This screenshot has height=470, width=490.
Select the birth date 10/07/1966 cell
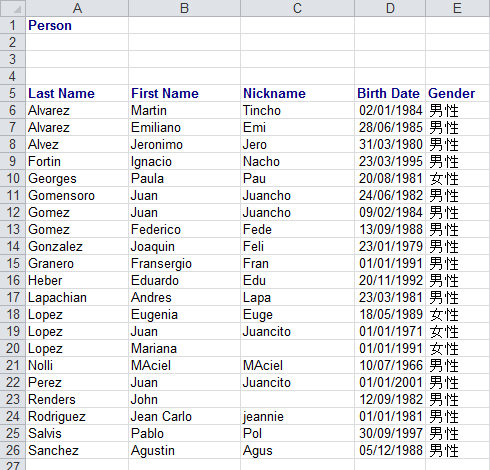click(x=390, y=365)
